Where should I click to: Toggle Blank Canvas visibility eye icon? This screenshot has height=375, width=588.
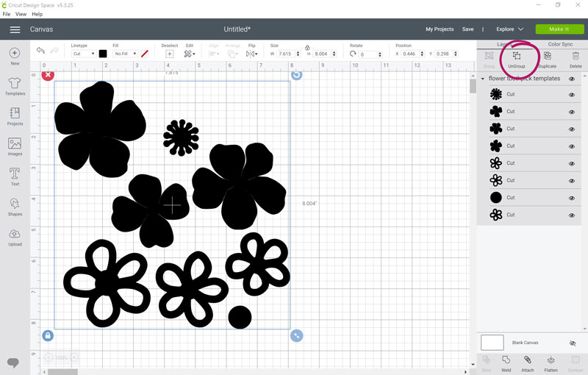573,343
